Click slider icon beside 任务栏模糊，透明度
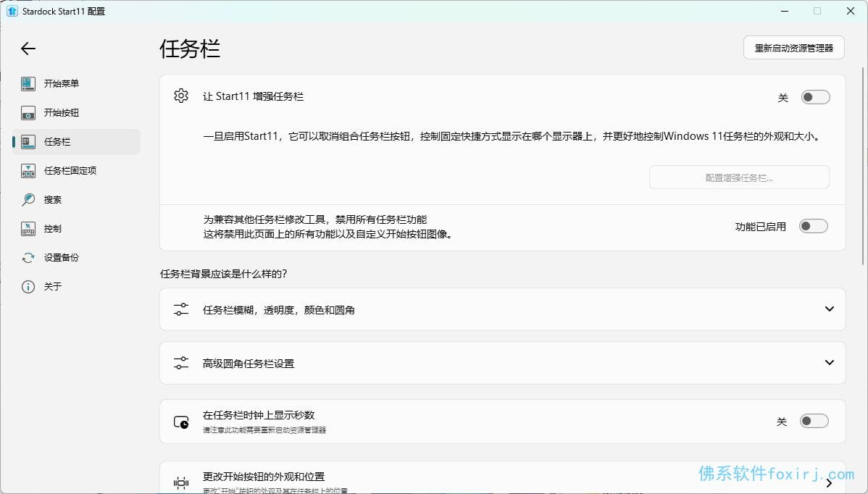Screen dimensions: 868x494 (x=181, y=309)
